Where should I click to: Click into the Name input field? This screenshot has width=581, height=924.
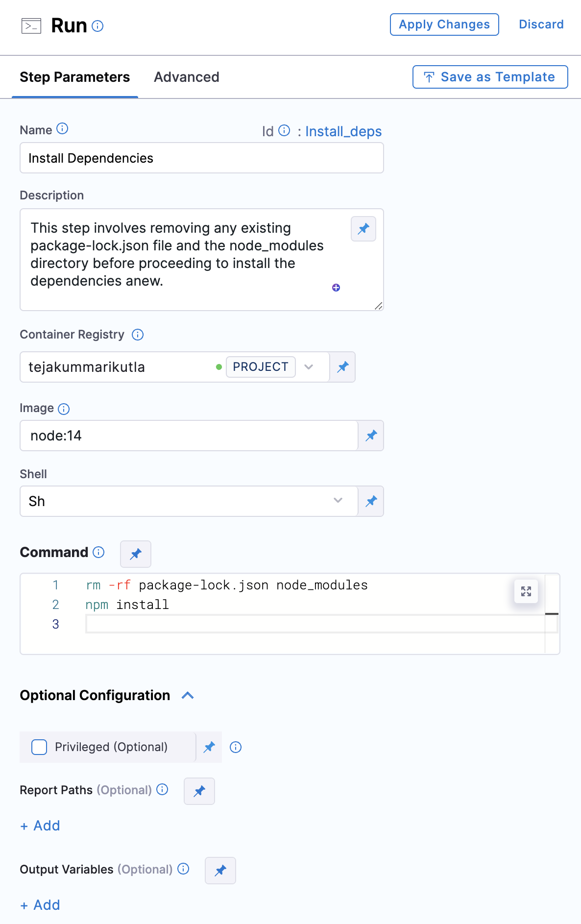pyautogui.click(x=202, y=158)
